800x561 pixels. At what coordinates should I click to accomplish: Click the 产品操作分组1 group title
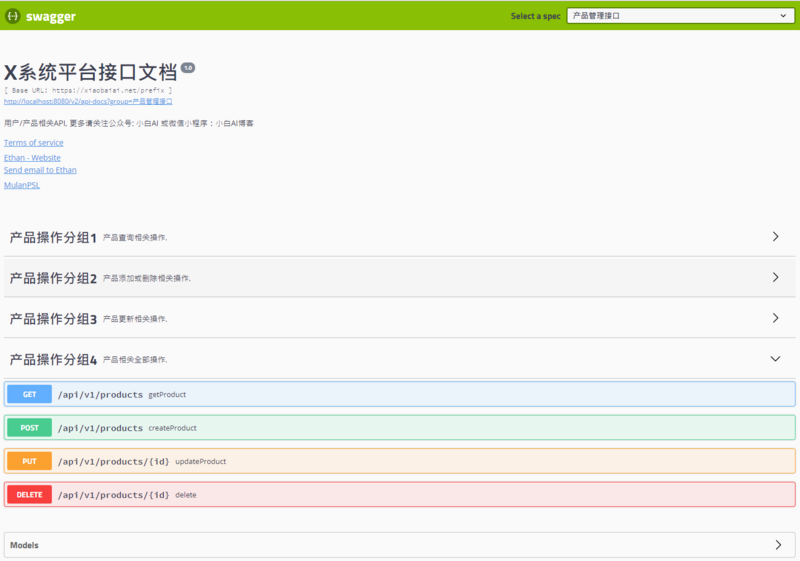click(x=53, y=238)
